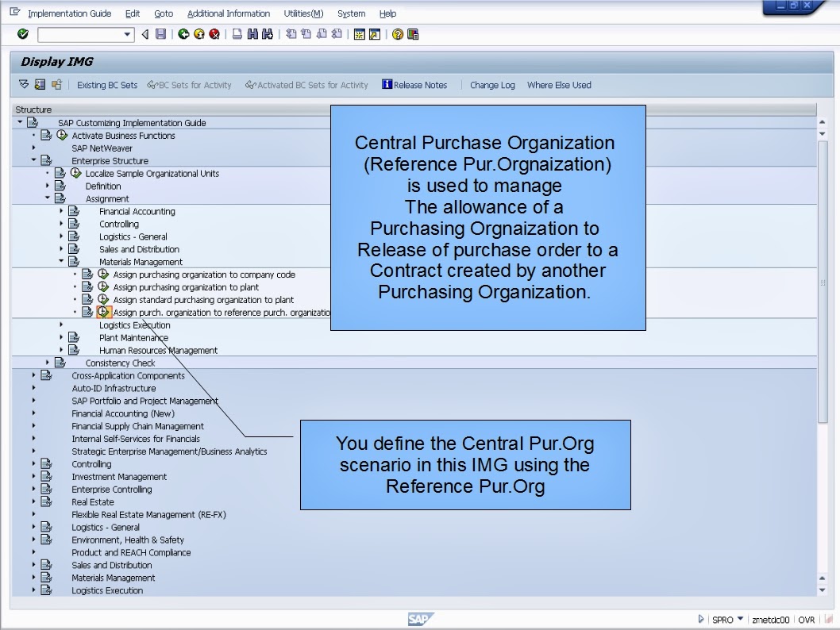Execute activity clock for Activate Business Functions

pos(62,135)
